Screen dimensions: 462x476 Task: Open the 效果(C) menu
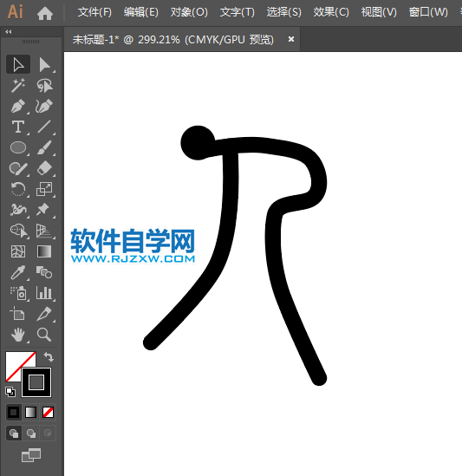click(331, 12)
